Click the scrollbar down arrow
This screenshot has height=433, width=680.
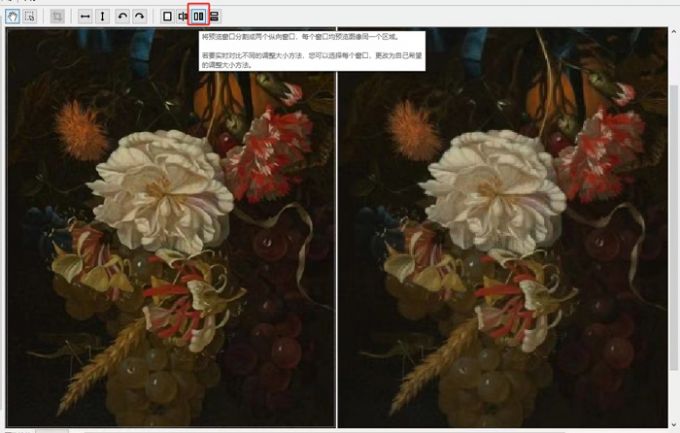click(674, 425)
